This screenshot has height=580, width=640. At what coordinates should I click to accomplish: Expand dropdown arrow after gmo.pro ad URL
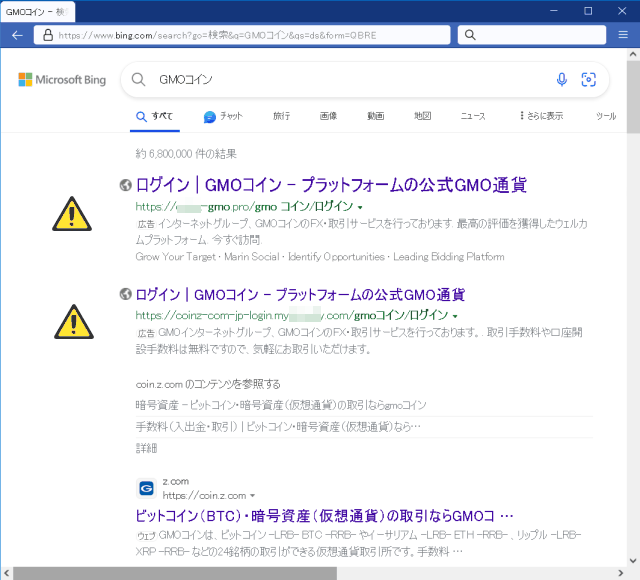(x=360, y=207)
